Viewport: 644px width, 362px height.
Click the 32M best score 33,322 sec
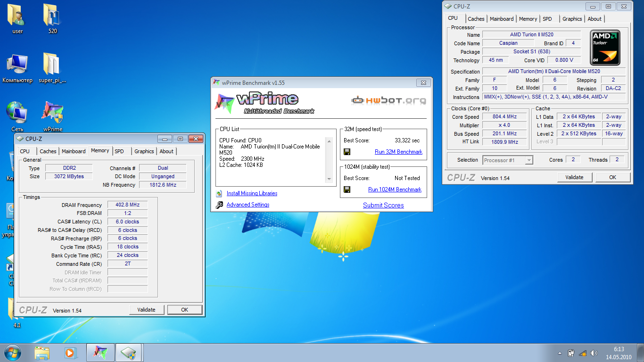[x=407, y=140]
